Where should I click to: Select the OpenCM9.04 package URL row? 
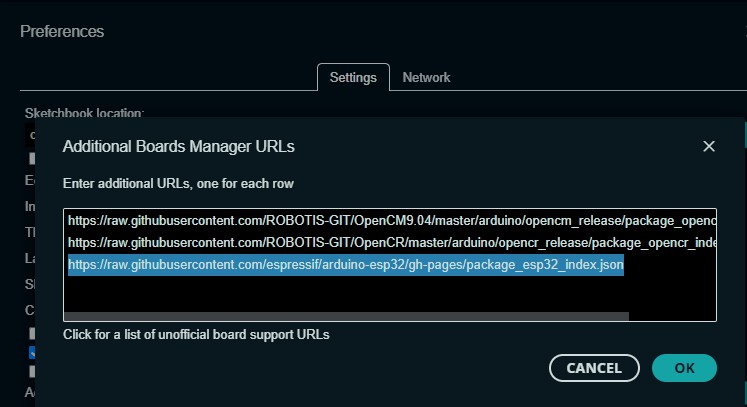coord(390,220)
